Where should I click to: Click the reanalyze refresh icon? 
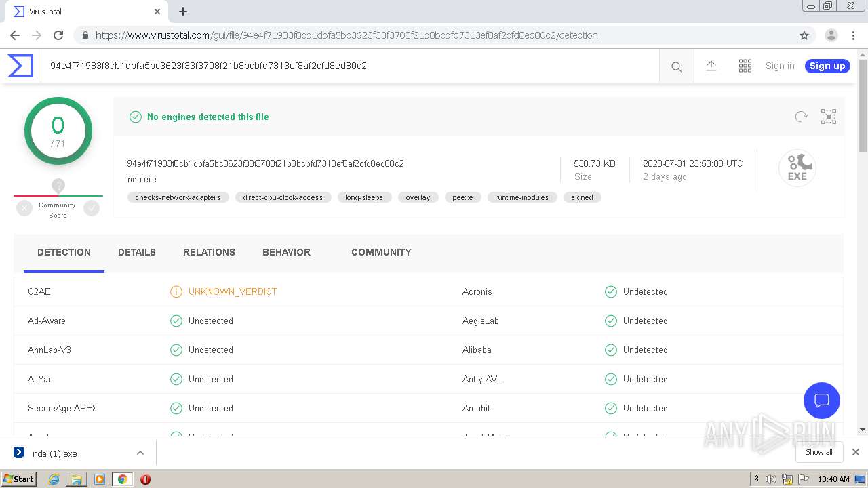(x=801, y=117)
